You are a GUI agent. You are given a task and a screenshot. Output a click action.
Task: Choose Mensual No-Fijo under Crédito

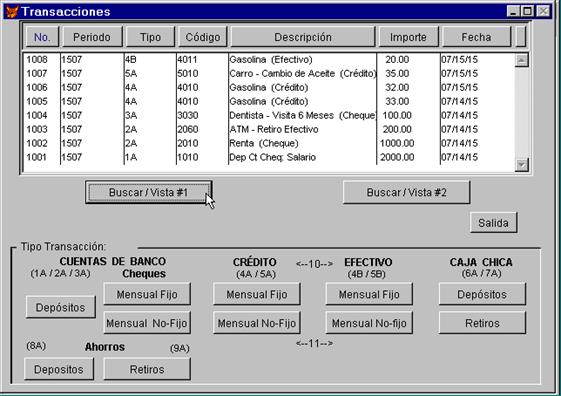click(x=257, y=323)
